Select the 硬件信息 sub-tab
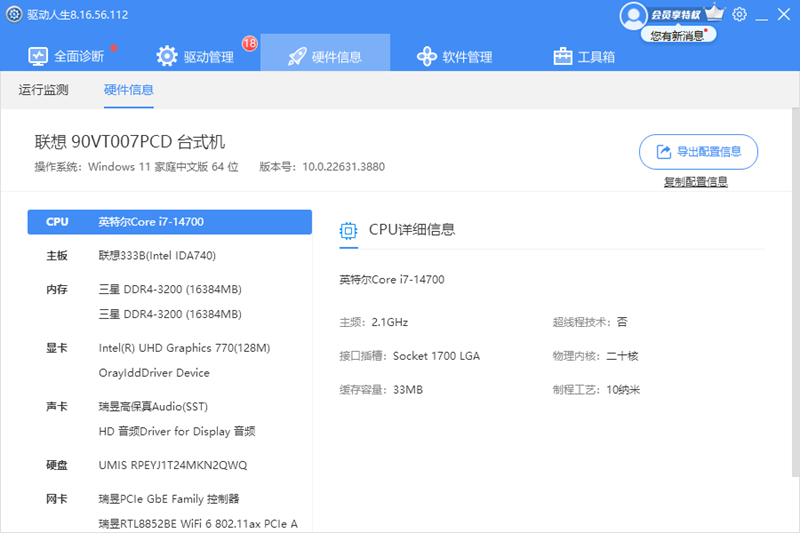The height and width of the screenshot is (533, 800). [129, 90]
